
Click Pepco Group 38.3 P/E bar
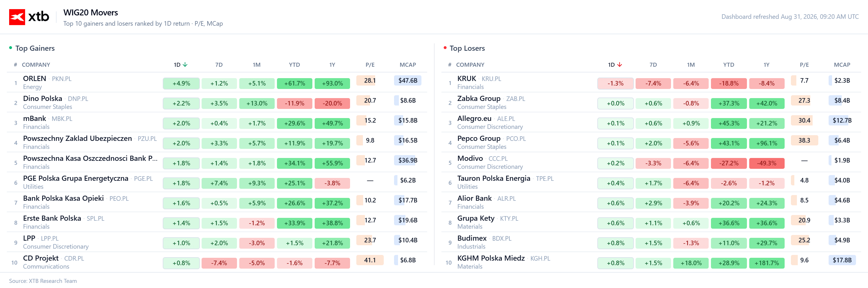point(804,140)
